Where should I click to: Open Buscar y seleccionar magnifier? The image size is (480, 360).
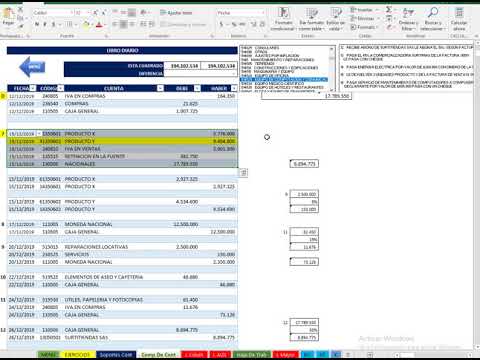432,18
